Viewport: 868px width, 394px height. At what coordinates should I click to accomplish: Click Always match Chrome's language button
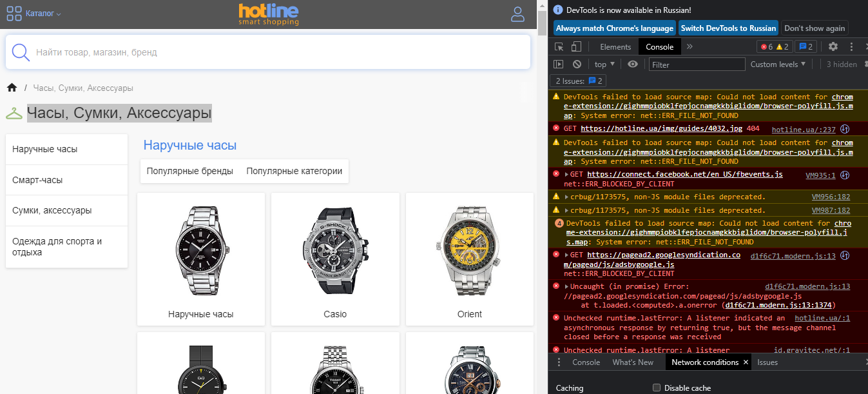tap(614, 28)
